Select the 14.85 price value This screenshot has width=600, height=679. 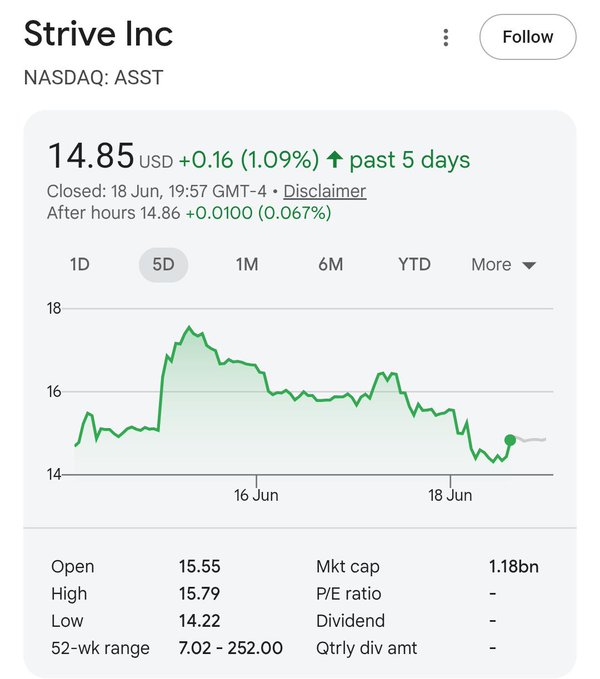pos(91,155)
